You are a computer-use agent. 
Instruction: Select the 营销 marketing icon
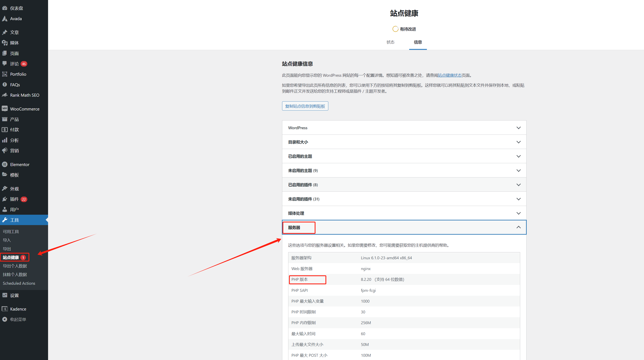(x=5, y=150)
